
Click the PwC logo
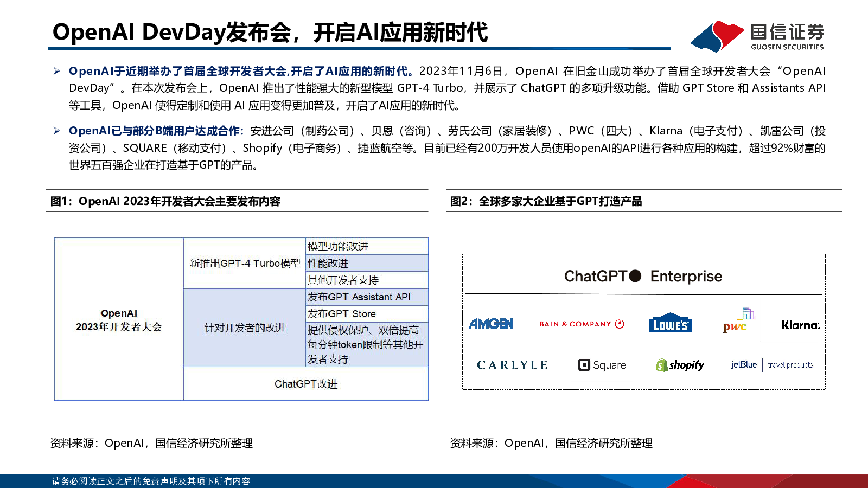click(738, 320)
